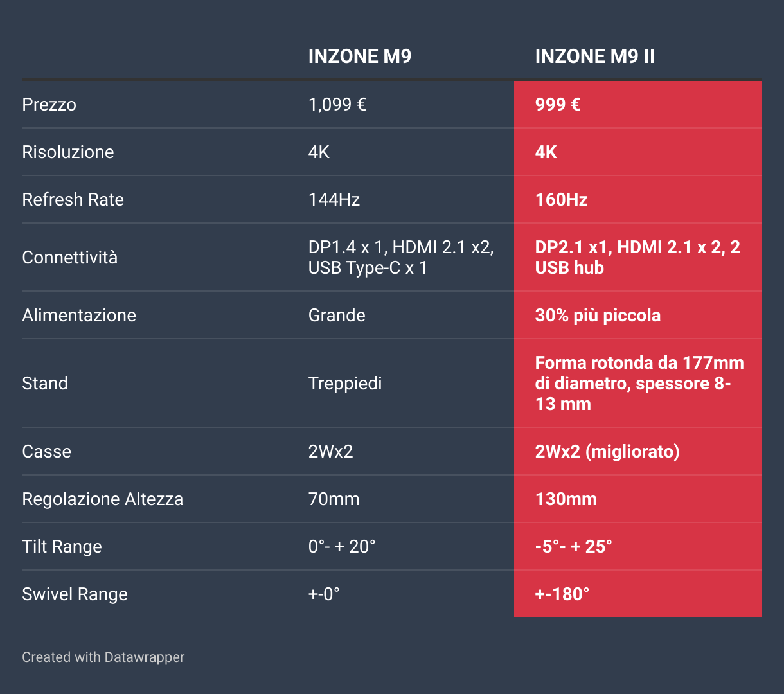Viewport: 784px width, 694px height.
Task: Click the "Connettività" row label
Action: [x=69, y=257]
